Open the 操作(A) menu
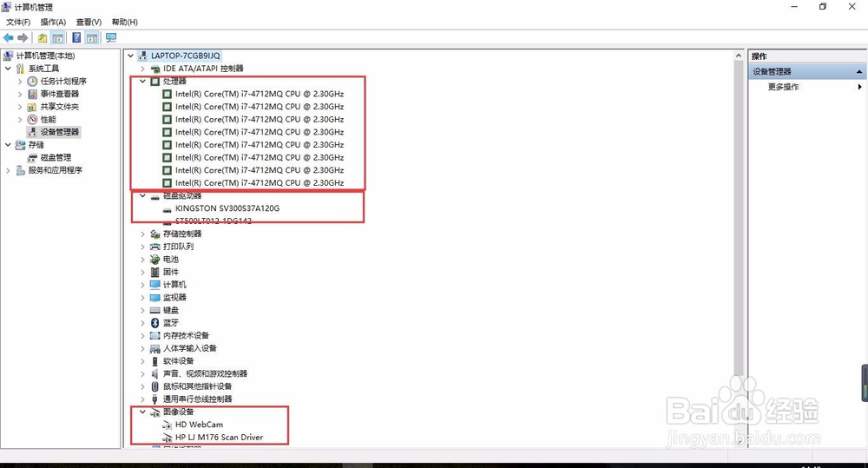 tap(53, 23)
